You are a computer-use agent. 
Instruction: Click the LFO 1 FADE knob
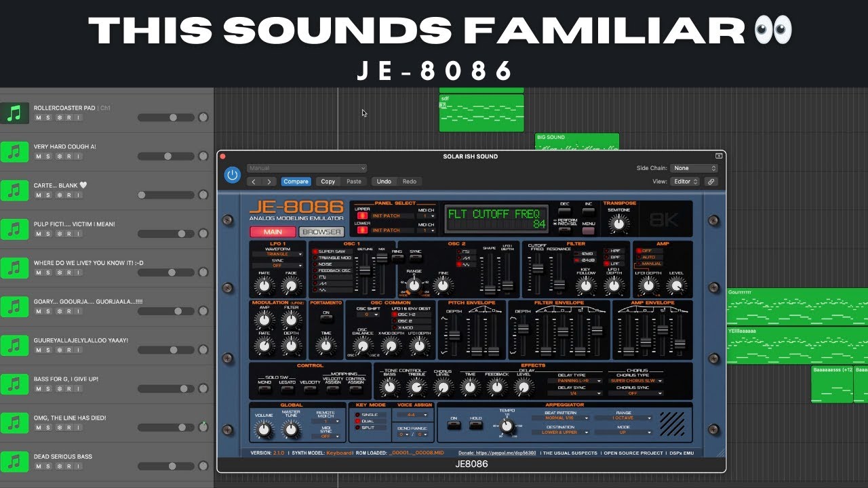coord(292,285)
